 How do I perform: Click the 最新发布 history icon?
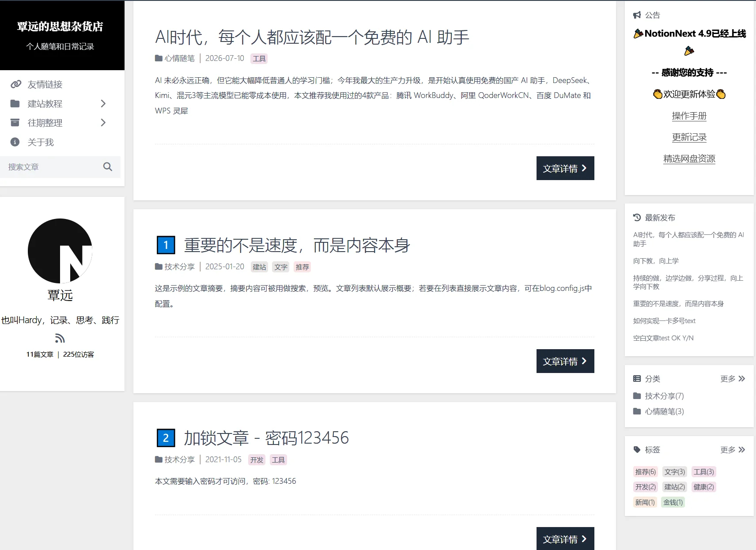pos(637,218)
